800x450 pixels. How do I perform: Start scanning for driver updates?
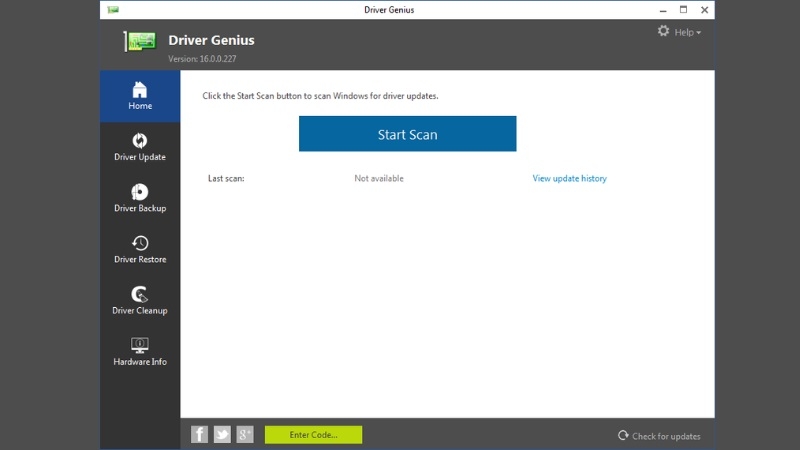[x=408, y=134]
